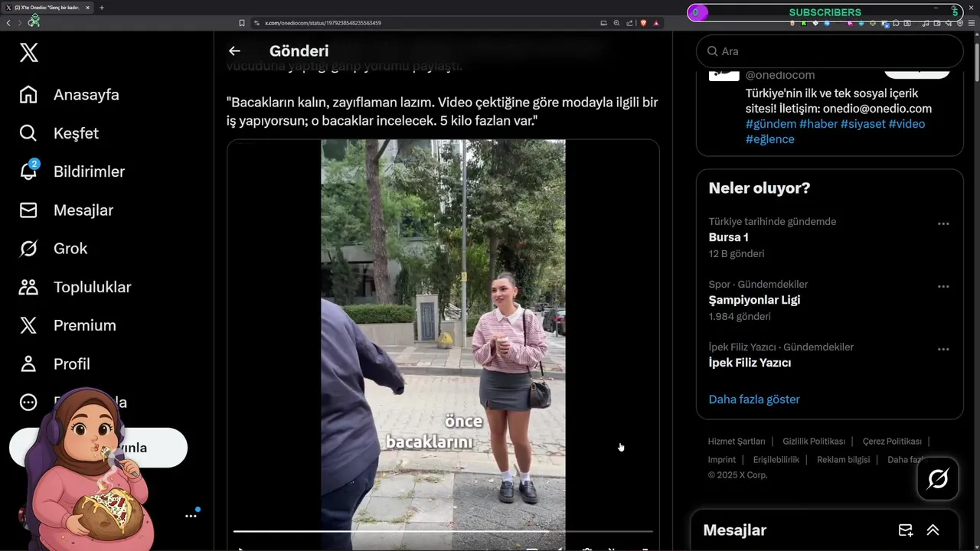The height and width of the screenshot is (551, 980).
Task: Open the #gündem hashtag link
Action: pyautogui.click(x=771, y=124)
